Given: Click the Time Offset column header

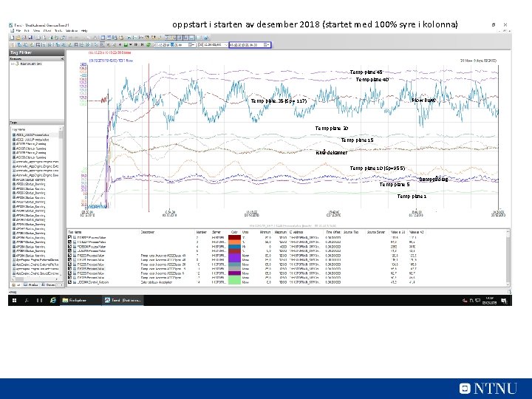Looking at the screenshot, I should (x=333, y=232).
